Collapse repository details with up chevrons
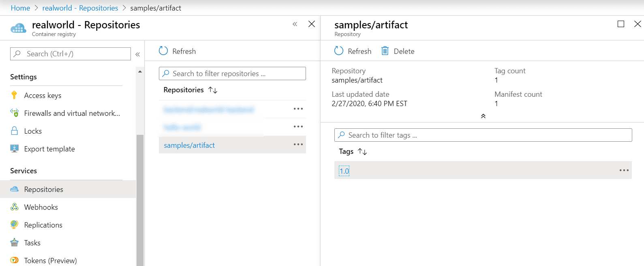644x266 pixels. (x=483, y=116)
